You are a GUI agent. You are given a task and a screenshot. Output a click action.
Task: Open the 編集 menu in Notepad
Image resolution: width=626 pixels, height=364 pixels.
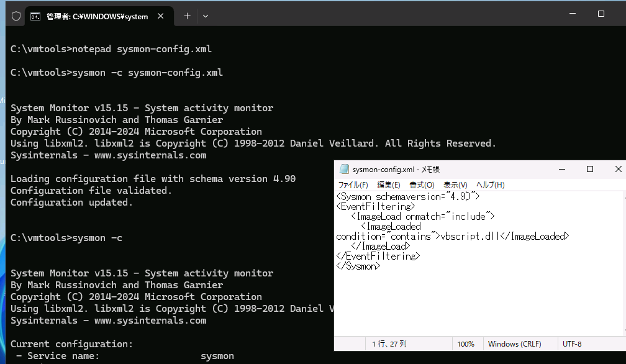pos(389,184)
